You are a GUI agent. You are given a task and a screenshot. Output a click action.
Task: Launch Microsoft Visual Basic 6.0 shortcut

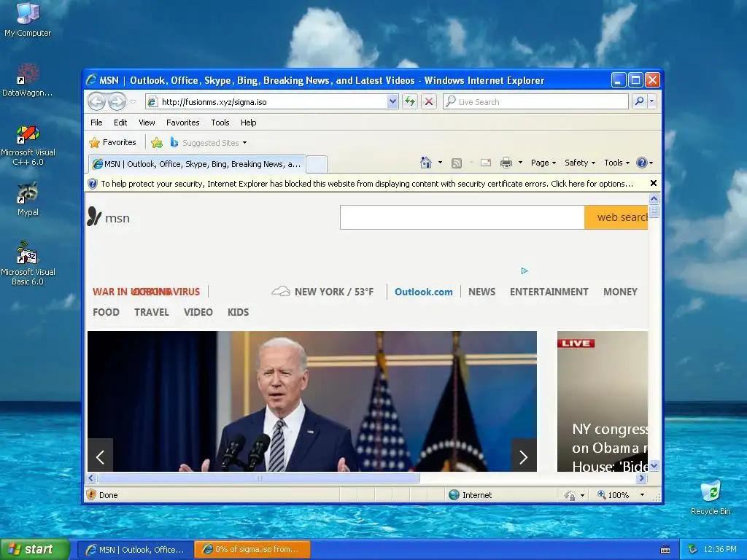coord(28,263)
